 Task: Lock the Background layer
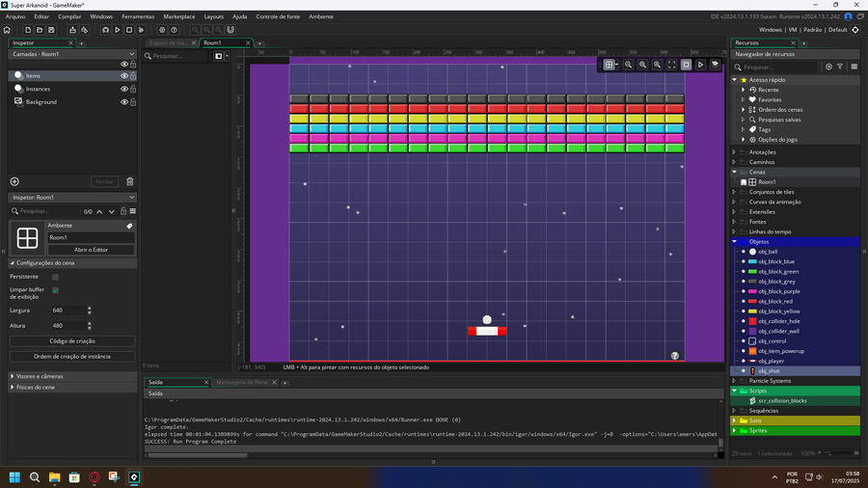[x=133, y=102]
